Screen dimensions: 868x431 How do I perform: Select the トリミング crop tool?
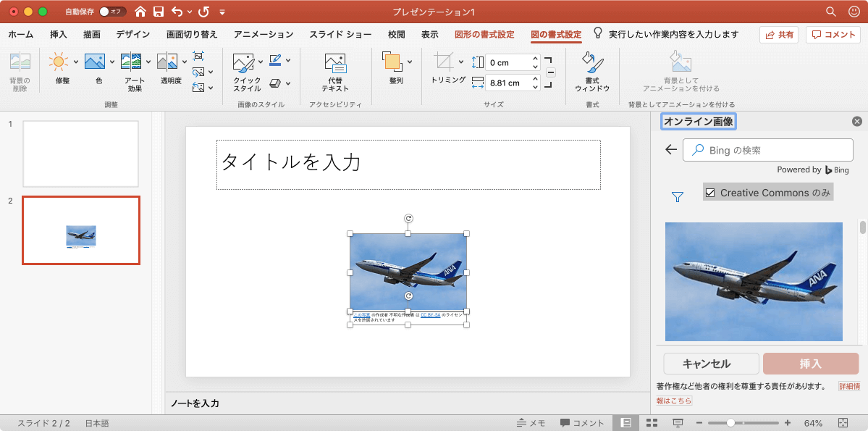tap(443, 62)
